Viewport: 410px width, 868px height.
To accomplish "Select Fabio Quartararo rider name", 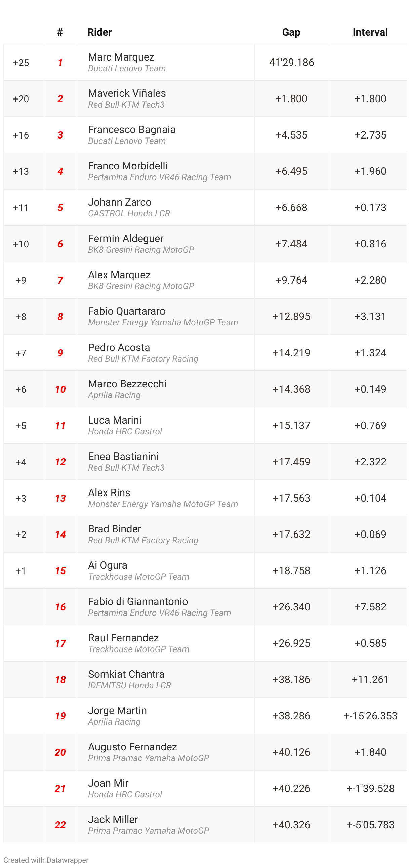I will pyautogui.click(x=126, y=311).
